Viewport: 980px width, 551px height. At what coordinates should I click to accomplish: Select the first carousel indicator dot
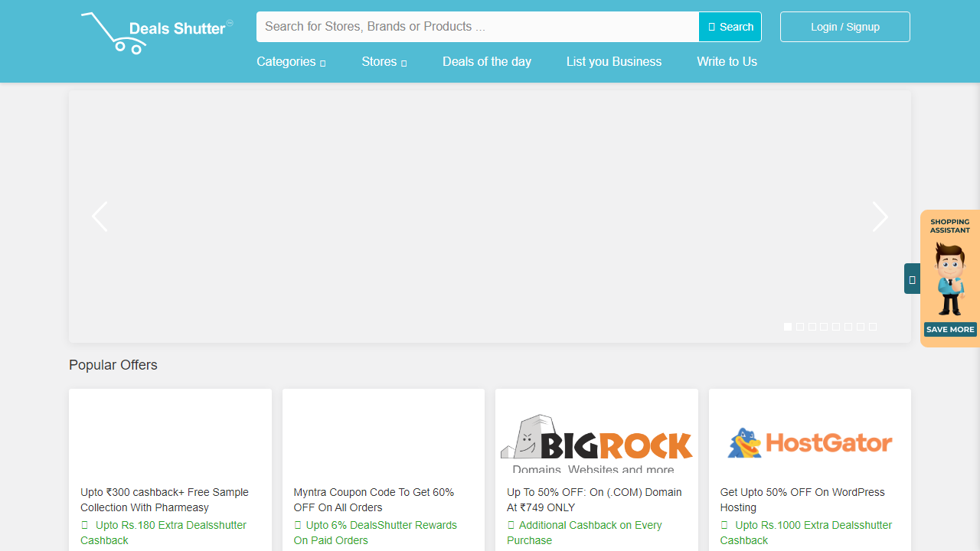(788, 327)
